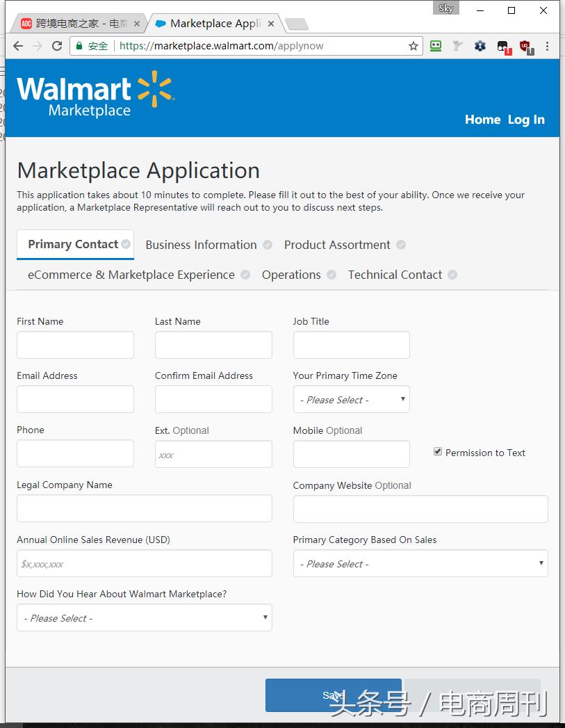Click the green robot extension icon
The image size is (565, 728).
(x=436, y=46)
